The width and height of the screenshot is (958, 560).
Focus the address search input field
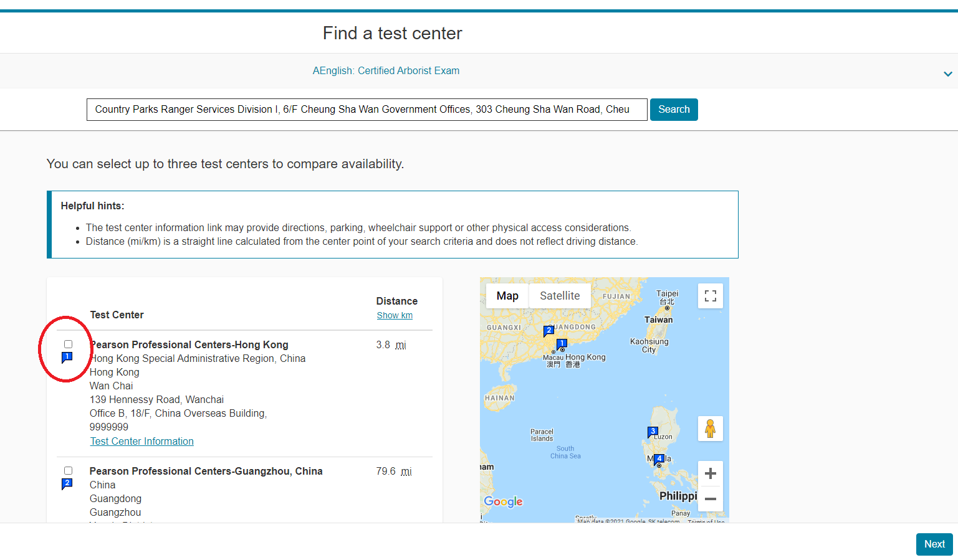pos(367,110)
